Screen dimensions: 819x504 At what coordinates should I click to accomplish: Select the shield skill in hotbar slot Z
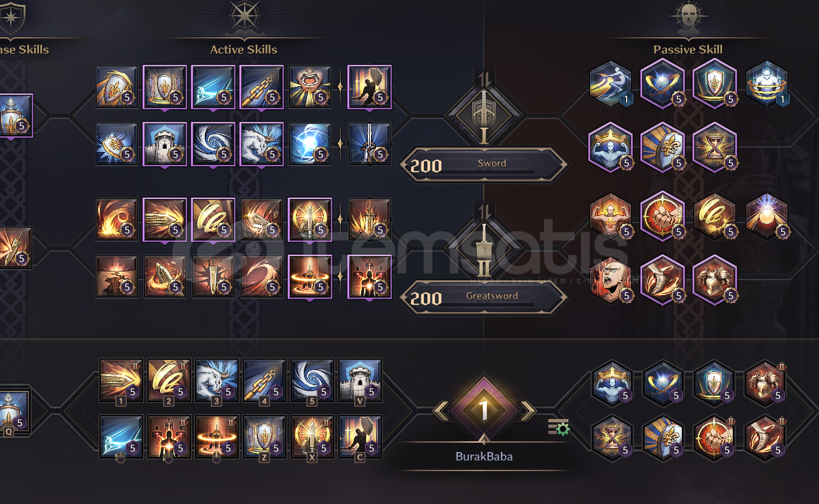264,436
